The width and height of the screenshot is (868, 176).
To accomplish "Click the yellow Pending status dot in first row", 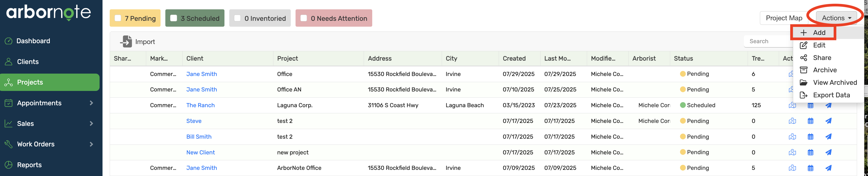I will pyautogui.click(x=683, y=74).
